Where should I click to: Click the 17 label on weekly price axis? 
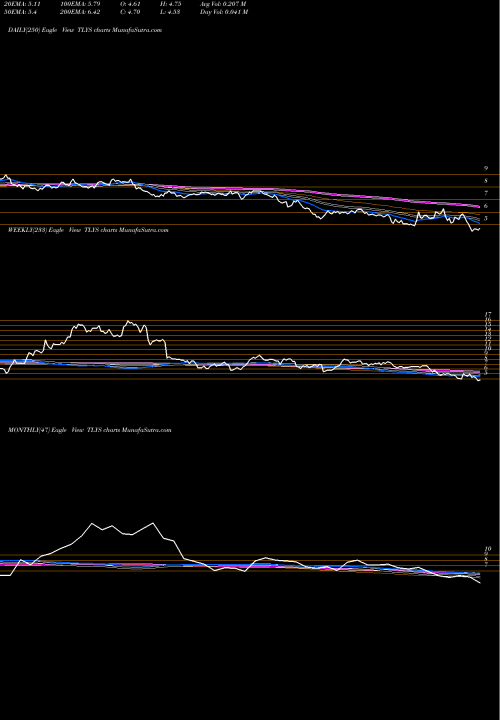[488, 315]
